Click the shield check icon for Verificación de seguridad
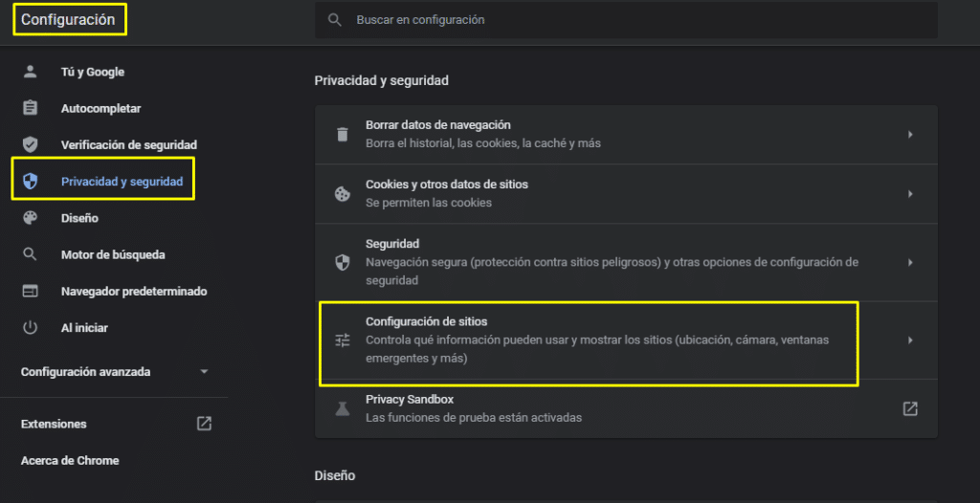The width and height of the screenshot is (980, 503). [x=31, y=144]
